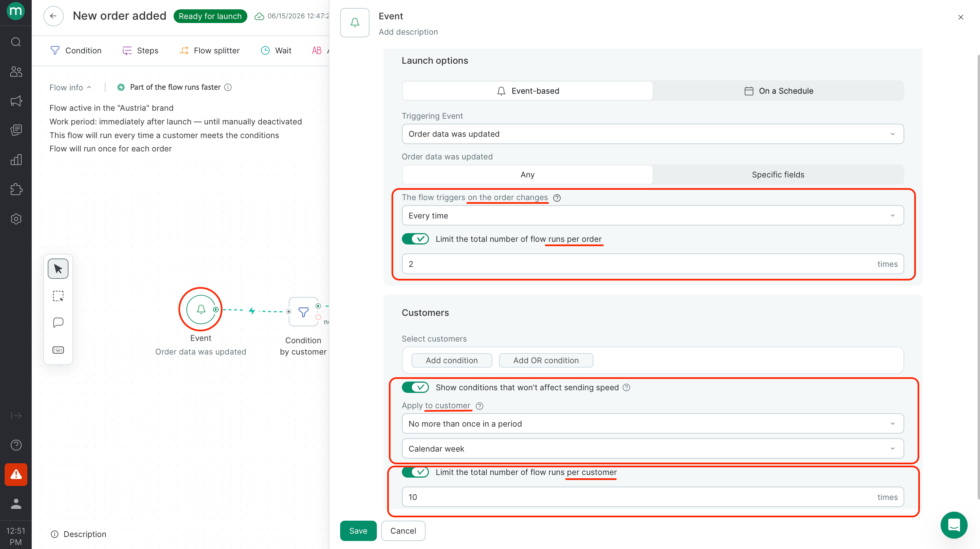The image size is (980, 549).
Task: Click the red warning alert icon
Action: click(16, 474)
